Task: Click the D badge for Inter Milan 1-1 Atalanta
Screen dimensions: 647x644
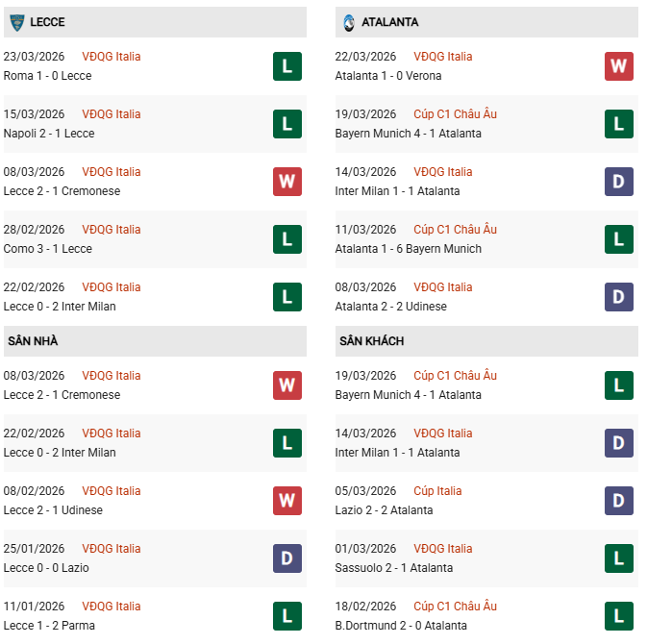Action: point(619,182)
